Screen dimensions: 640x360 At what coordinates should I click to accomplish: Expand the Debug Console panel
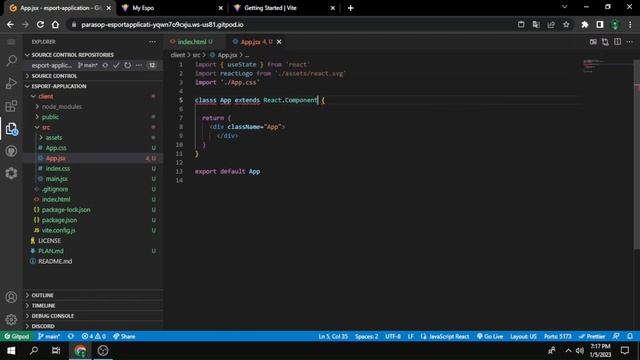click(x=53, y=316)
